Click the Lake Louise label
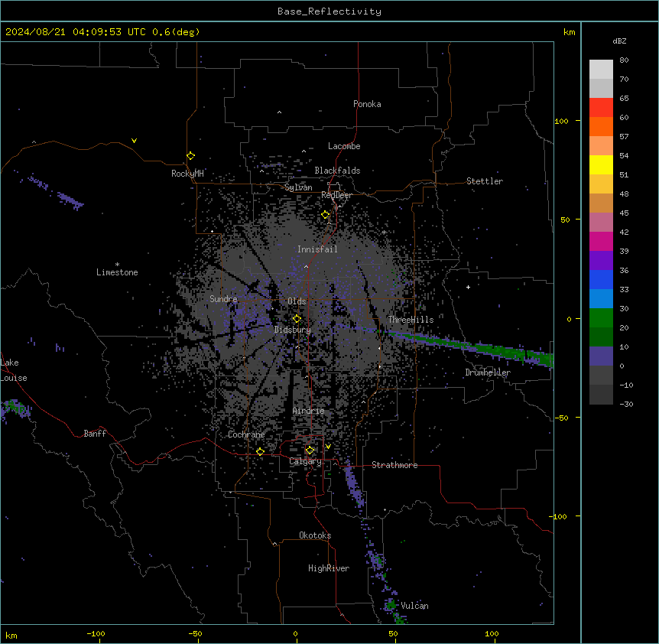 tap(14, 370)
